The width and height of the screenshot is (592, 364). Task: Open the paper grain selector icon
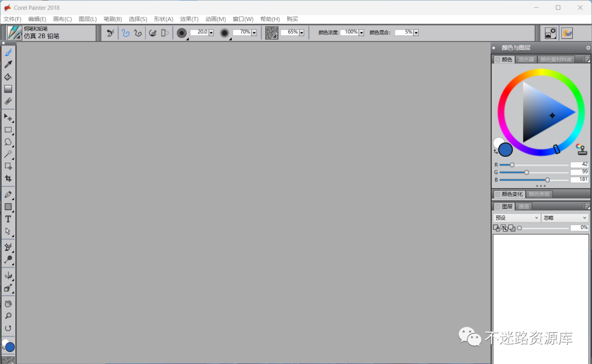[x=272, y=33]
